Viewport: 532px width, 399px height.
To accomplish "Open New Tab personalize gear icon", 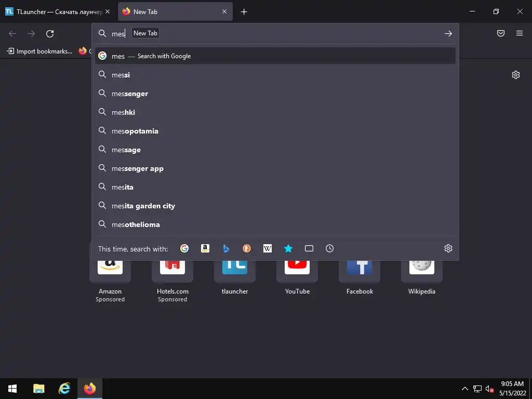I will pos(516,75).
